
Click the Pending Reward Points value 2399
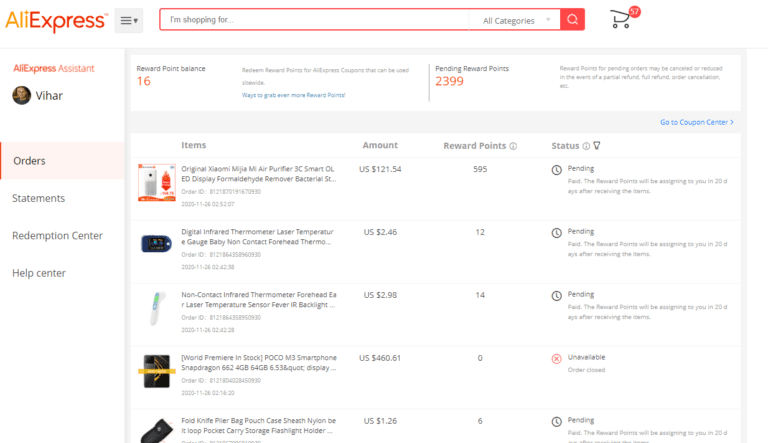pos(449,81)
